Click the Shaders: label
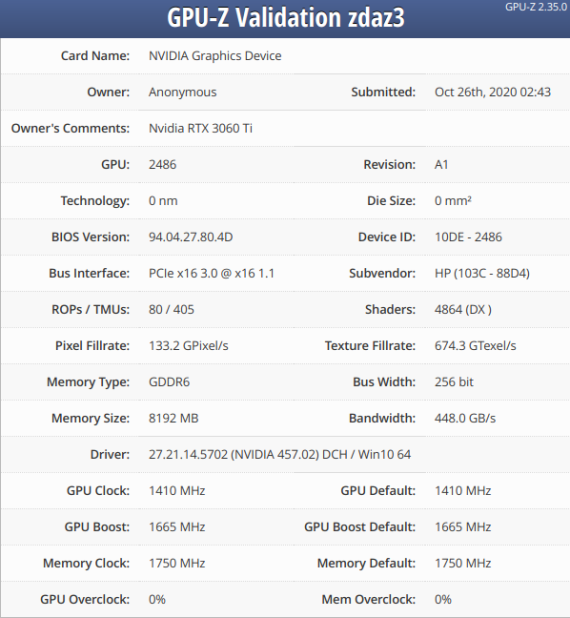This screenshot has width=570, height=618. [x=390, y=310]
